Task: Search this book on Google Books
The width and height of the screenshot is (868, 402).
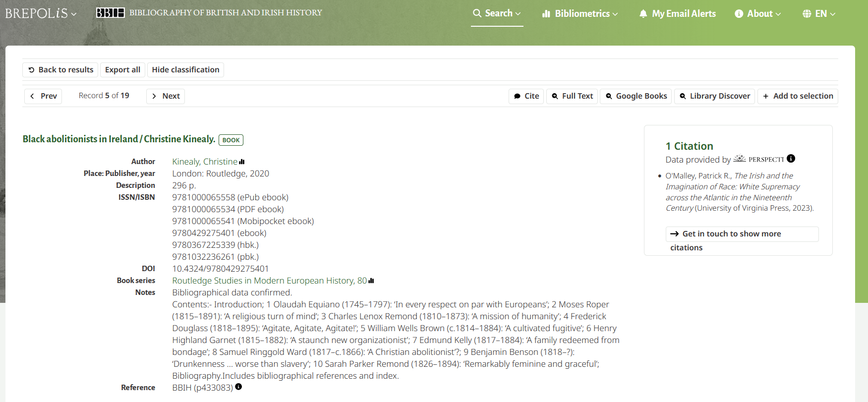Action: tap(636, 96)
